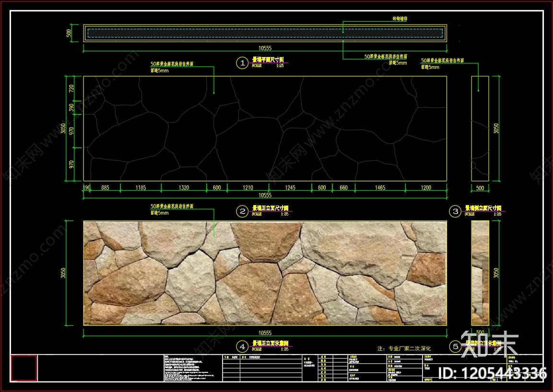The width and height of the screenshot is (553, 392).
Task: Click the ID: 1205443336 text
Action: tap(493, 373)
